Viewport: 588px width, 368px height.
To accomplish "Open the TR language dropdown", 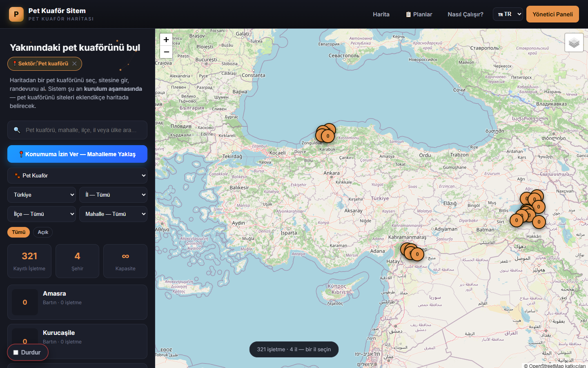I will (508, 14).
